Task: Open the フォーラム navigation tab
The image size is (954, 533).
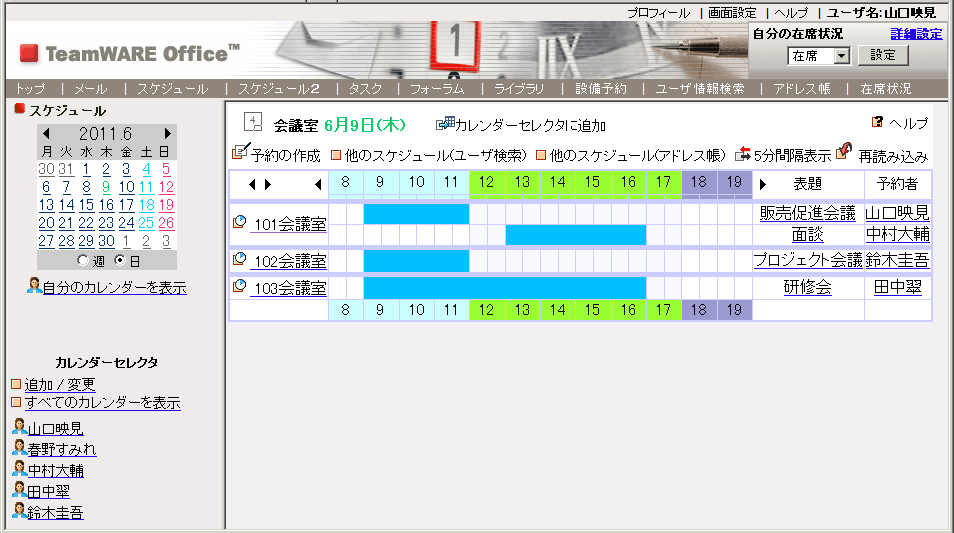Action: pyautogui.click(x=437, y=89)
